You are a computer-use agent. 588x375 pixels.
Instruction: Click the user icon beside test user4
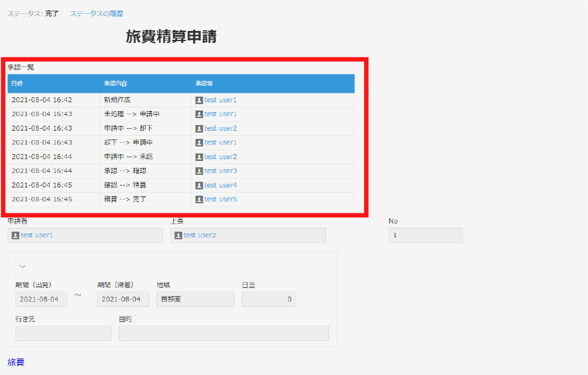tap(199, 185)
